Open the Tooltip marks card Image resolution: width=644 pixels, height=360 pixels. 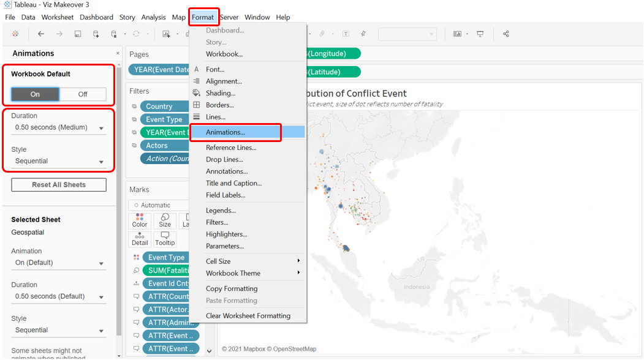click(165, 239)
